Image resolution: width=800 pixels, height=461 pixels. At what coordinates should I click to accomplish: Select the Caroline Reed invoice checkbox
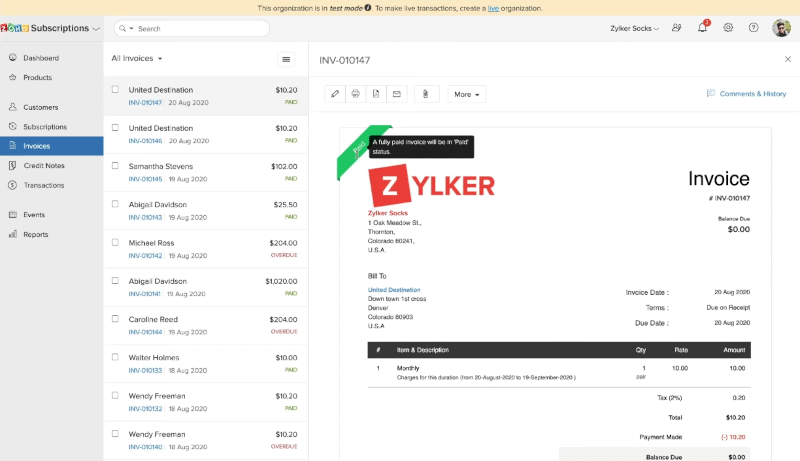click(115, 319)
